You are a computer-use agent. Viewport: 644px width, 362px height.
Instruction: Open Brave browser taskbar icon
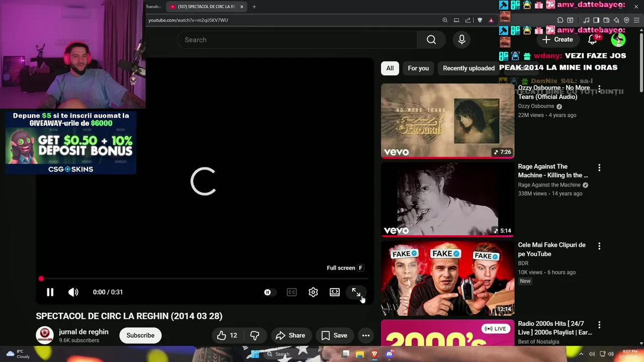pyautogui.click(x=374, y=354)
